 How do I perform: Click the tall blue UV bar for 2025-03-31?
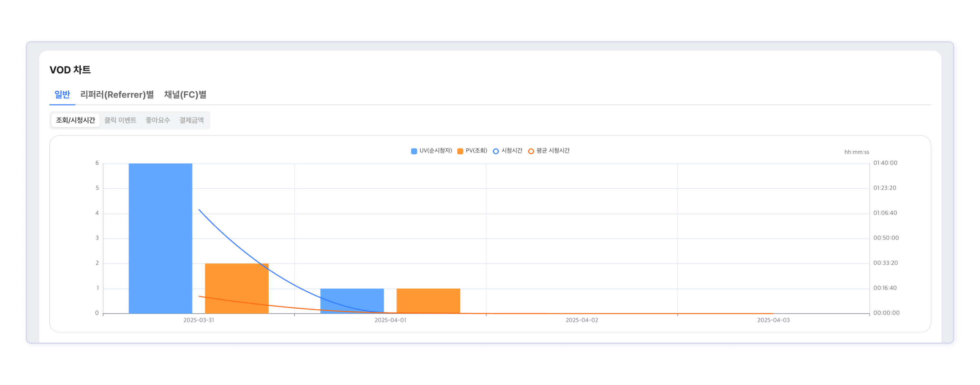pyautogui.click(x=160, y=238)
